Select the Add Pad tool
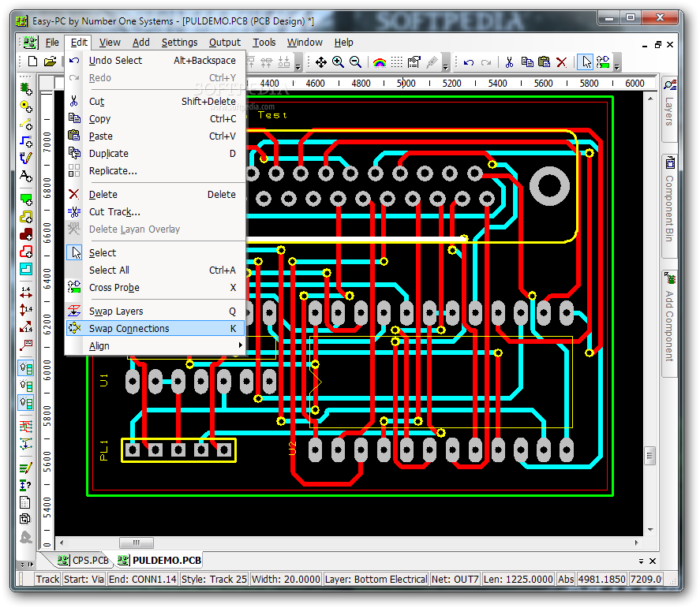 (26, 106)
